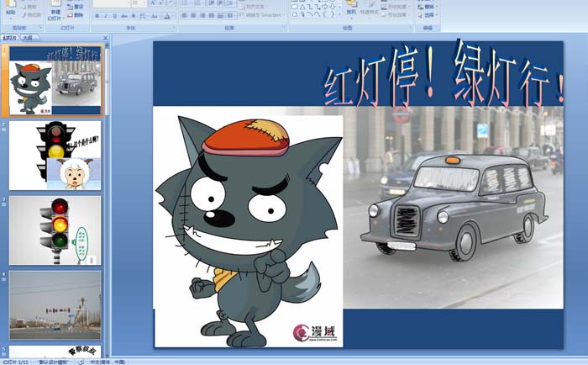588x365 pixels.
Task: Click the distributed alignment icon
Action: pos(220,15)
